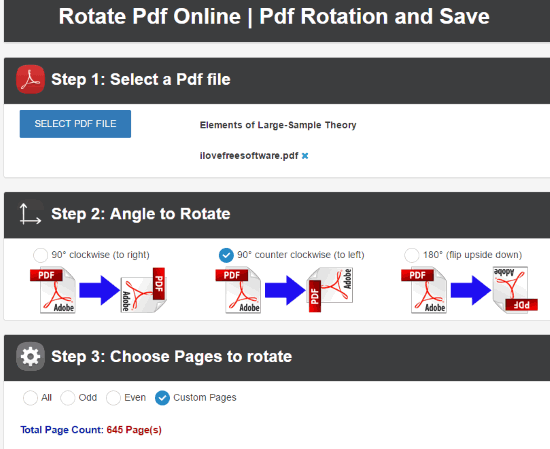Click the Rotate Pdf Online page title
Screen dimensions: 550x449
[274, 16]
